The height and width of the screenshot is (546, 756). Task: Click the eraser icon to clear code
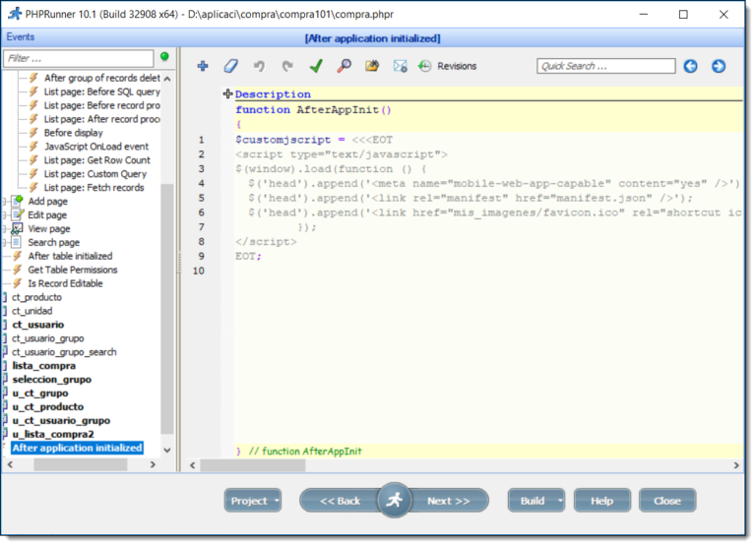point(231,66)
